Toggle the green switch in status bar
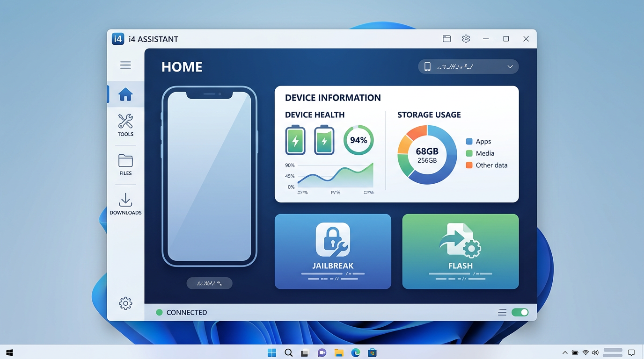 [x=520, y=312]
